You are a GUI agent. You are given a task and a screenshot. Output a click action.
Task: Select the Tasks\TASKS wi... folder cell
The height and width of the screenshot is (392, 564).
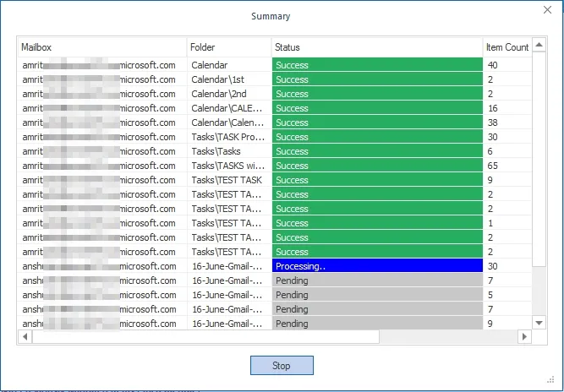tap(229, 166)
